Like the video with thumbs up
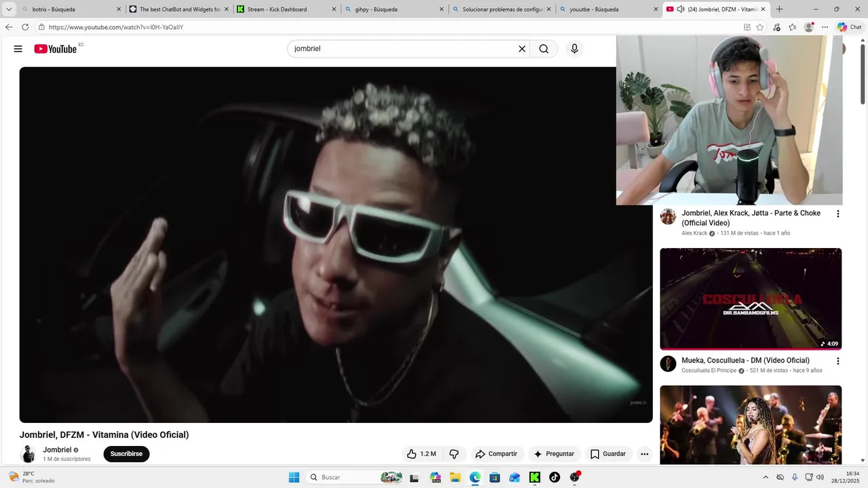The image size is (868, 488). pos(421,454)
